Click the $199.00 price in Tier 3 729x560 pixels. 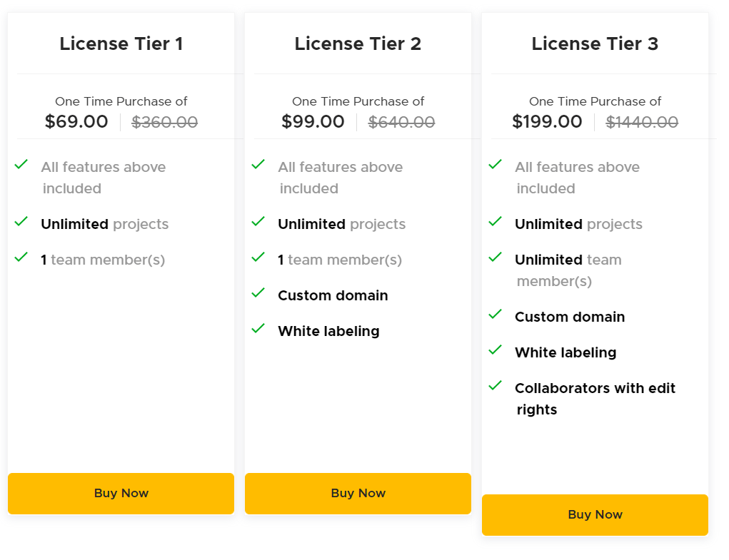click(547, 122)
